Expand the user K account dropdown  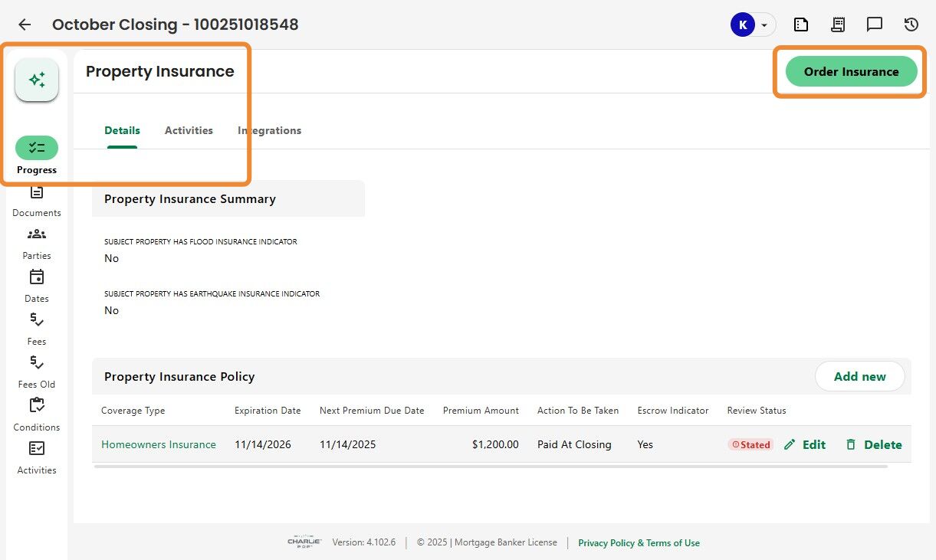tap(764, 25)
